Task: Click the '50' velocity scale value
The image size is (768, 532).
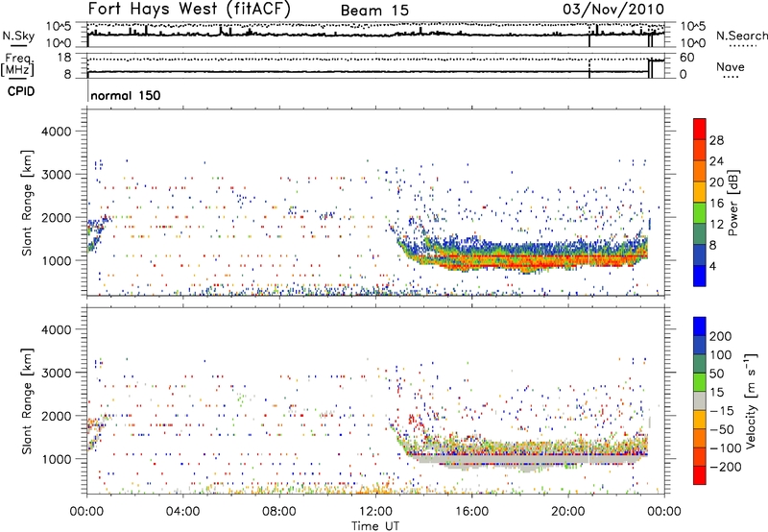Action: point(716,374)
